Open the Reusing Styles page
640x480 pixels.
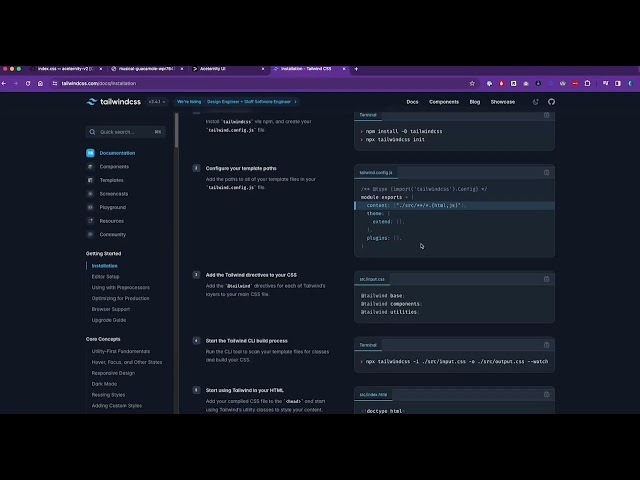[x=108, y=395]
